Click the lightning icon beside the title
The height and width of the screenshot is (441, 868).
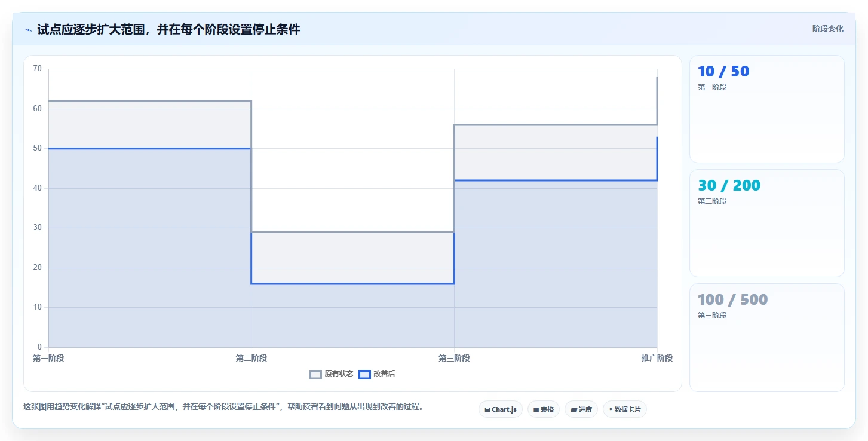coord(28,30)
